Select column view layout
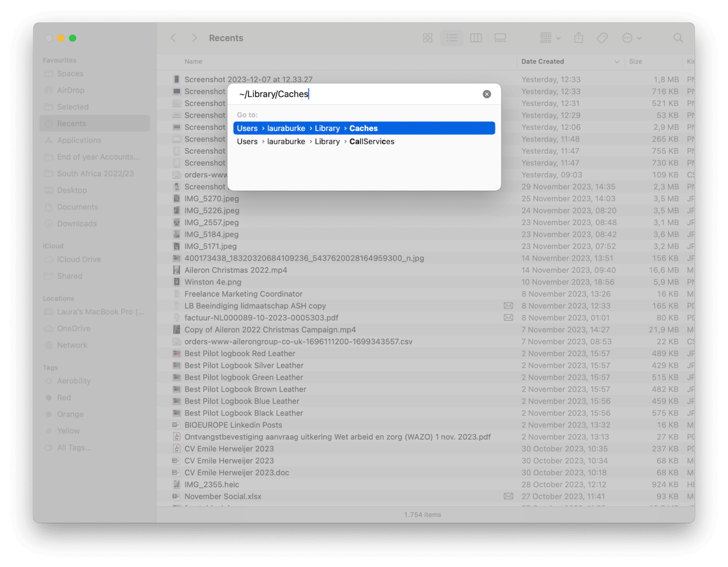The height and width of the screenshot is (567, 728). 476,38
